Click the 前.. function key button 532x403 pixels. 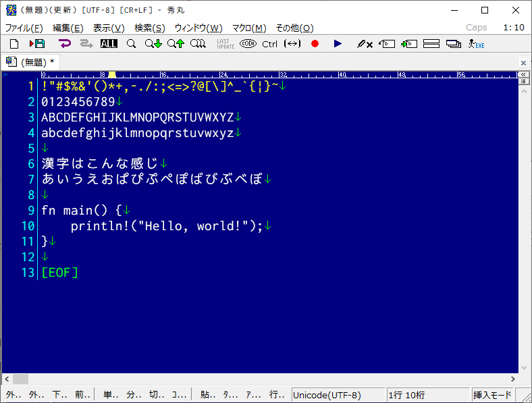tap(82, 394)
